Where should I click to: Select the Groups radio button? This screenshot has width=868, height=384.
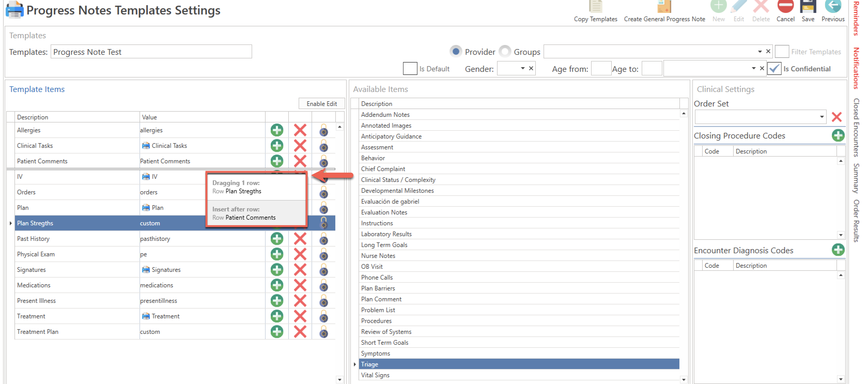505,52
